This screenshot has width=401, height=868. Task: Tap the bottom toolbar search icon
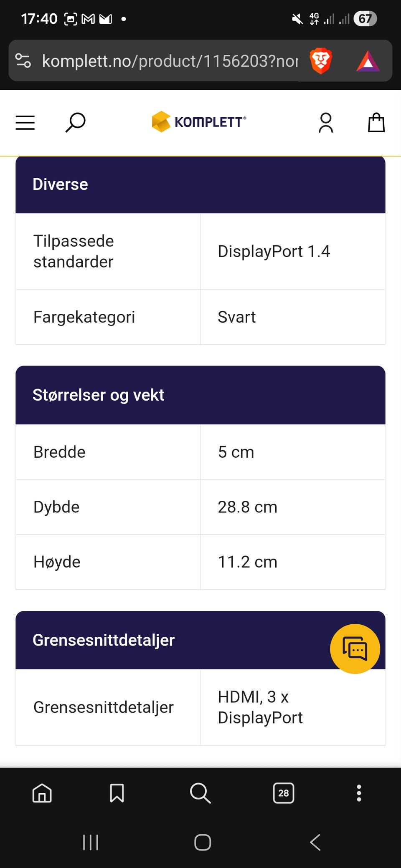pyautogui.click(x=200, y=793)
